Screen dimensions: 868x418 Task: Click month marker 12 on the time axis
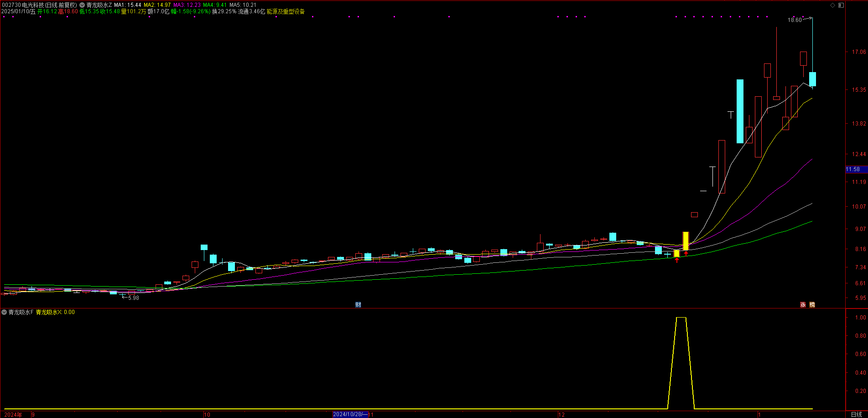pos(561,414)
